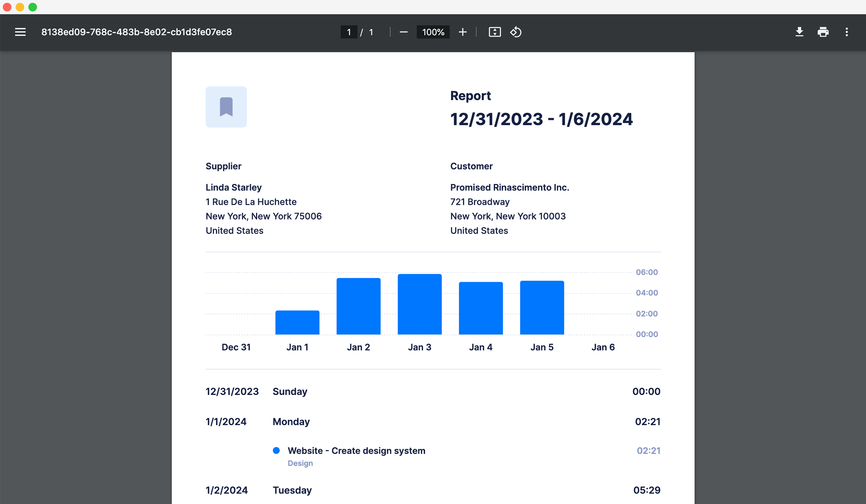The image size is (866, 504).
Task: Click the 00:00 axis value on the chart
Action: coord(647,334)
